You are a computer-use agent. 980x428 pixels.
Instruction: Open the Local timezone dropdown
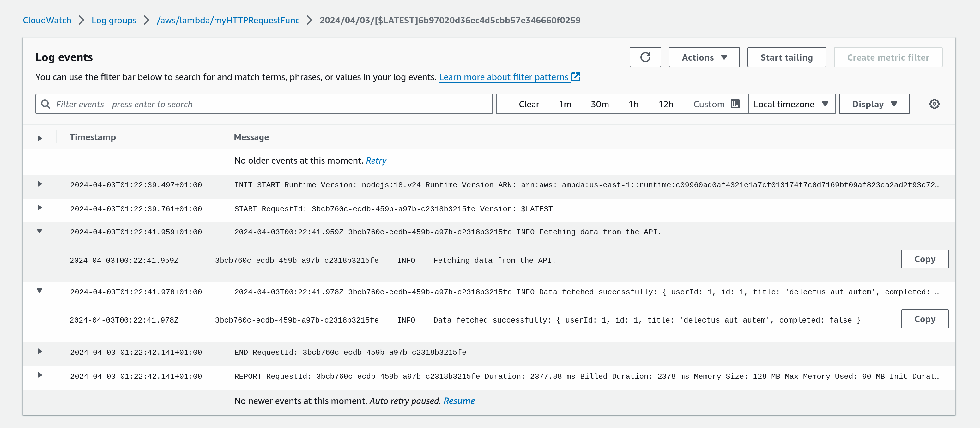click(791, 104)
